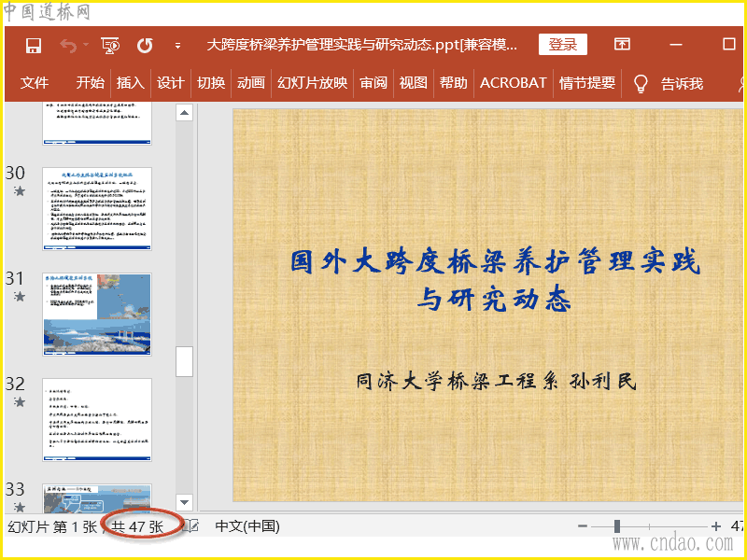The image size is (747, 560).
Task: Expand the Undo history dropdown arrow
Action: [86, 45]
